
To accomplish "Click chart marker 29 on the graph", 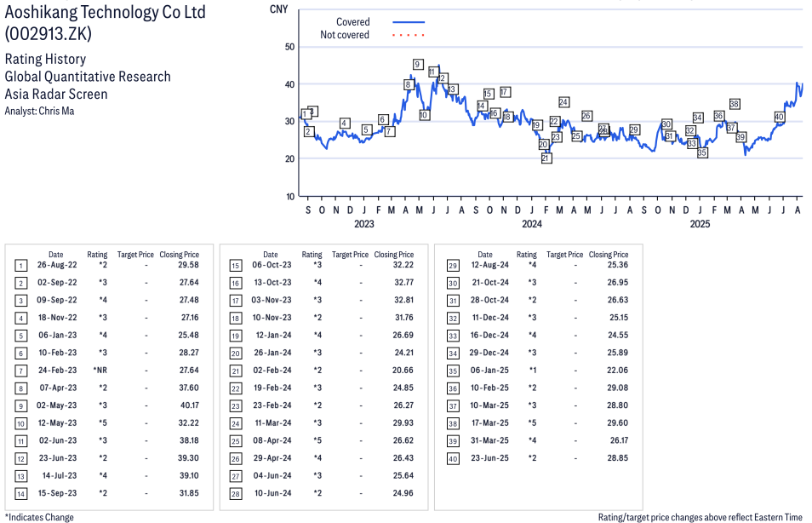I will tap(634, 129).
